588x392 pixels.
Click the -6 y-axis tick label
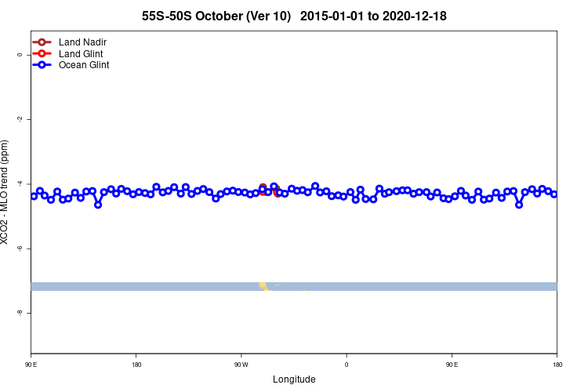coord(20,249)
